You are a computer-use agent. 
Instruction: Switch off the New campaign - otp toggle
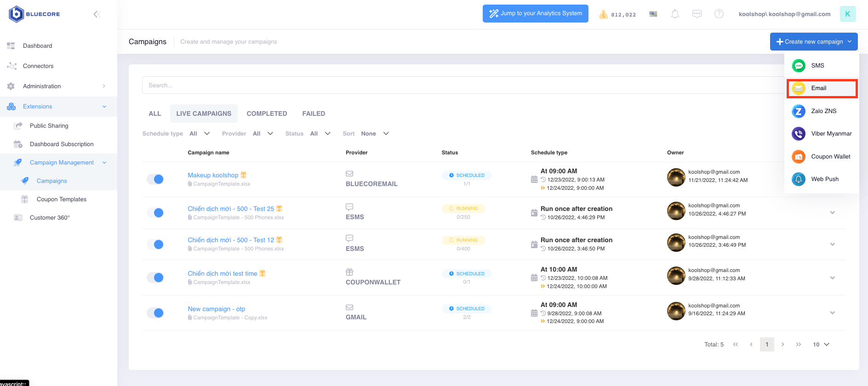tap(155, 313)
